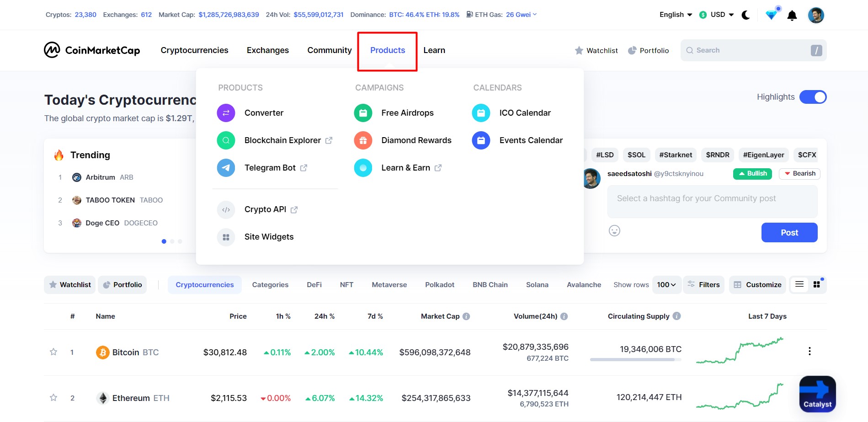Select the NFT tab
868x422 pixels.
346,285
